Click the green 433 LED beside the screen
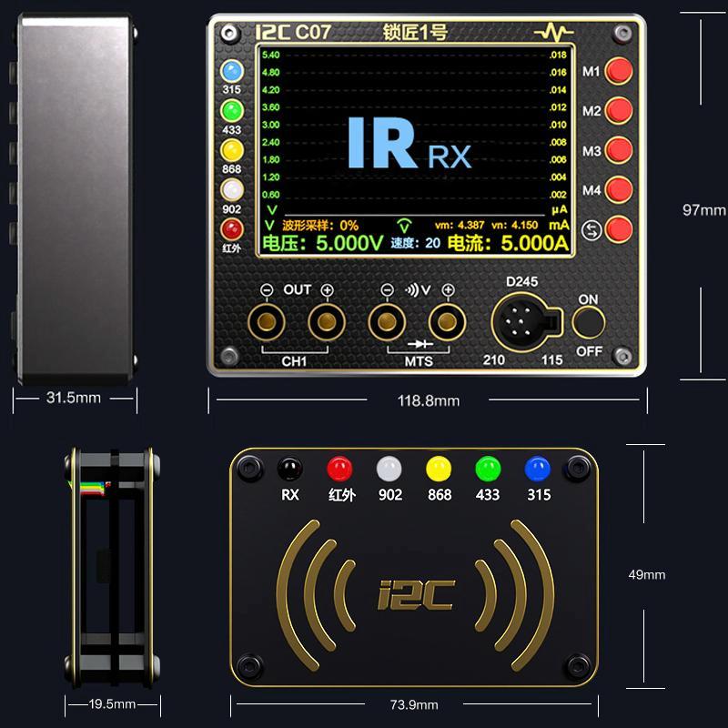The image size is (728, 728). 232,111
